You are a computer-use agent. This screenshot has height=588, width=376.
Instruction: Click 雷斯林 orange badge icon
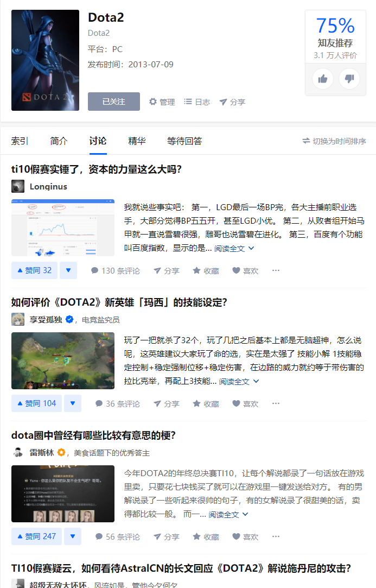pyautogui.click(x=61, y=453)
